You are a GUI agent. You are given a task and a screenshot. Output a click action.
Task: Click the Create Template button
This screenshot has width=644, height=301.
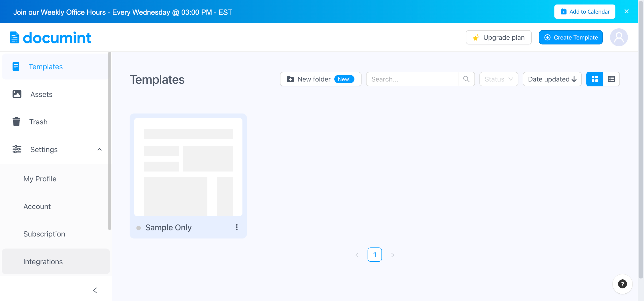[x=571, y=37]
